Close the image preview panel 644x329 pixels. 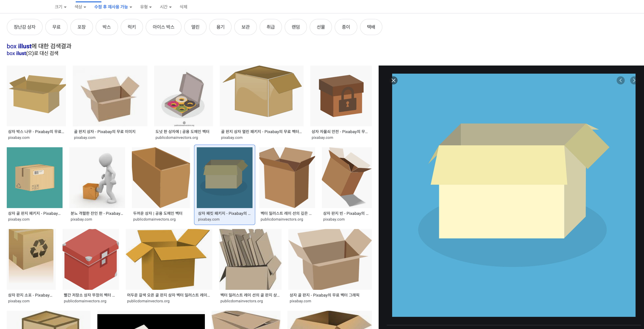393,80
